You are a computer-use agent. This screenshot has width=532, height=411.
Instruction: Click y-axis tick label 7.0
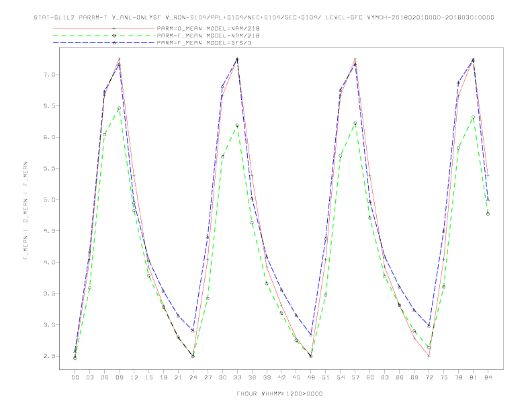pyautogui.click(x=50, y=75)
